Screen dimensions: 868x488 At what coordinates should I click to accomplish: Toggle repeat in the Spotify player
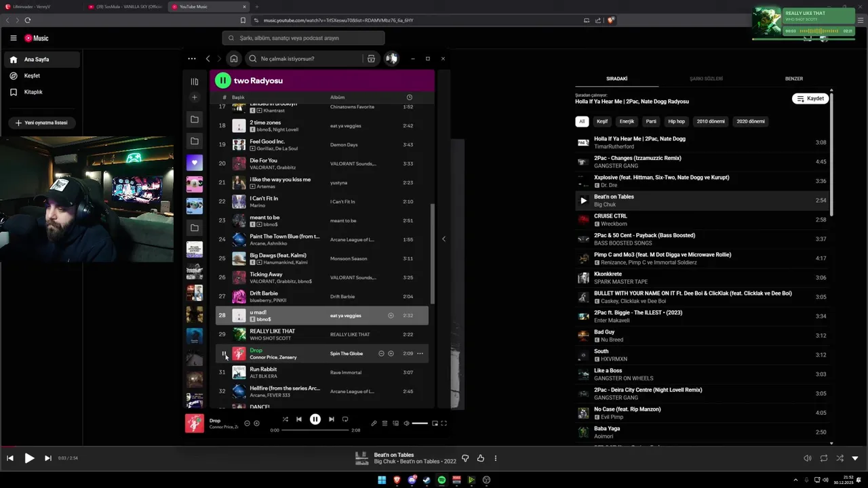click(345, 420)
